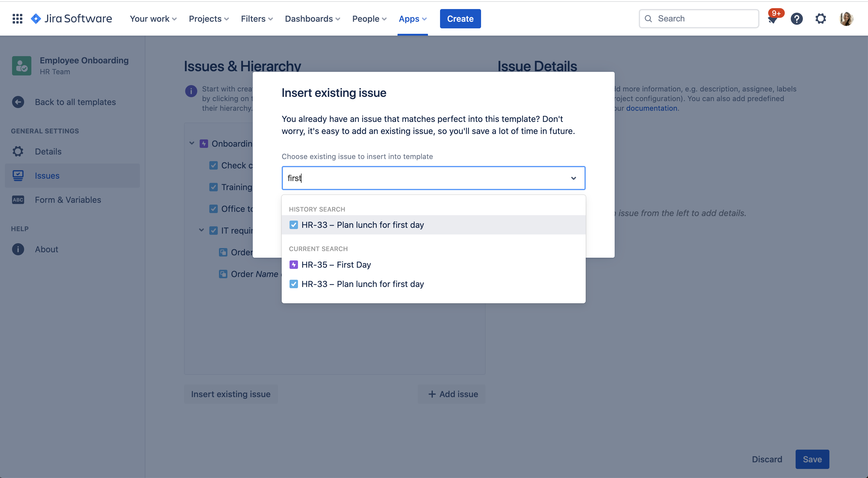Click the Jira Search field

click(x=699, y=18)
